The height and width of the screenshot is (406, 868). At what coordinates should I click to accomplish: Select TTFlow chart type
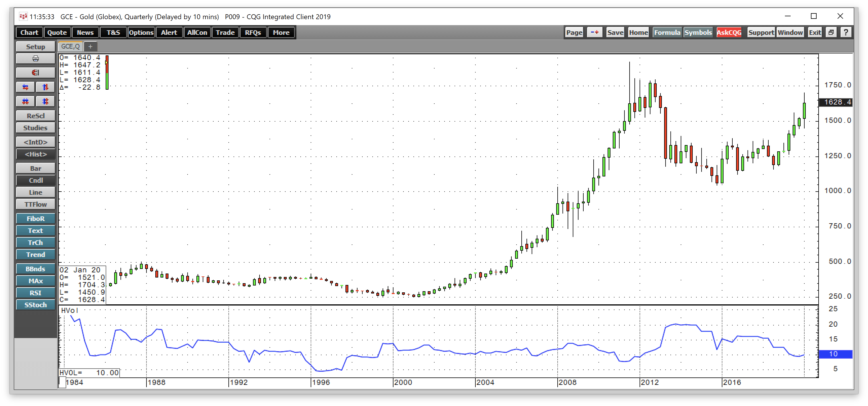[x=35, y=204]
